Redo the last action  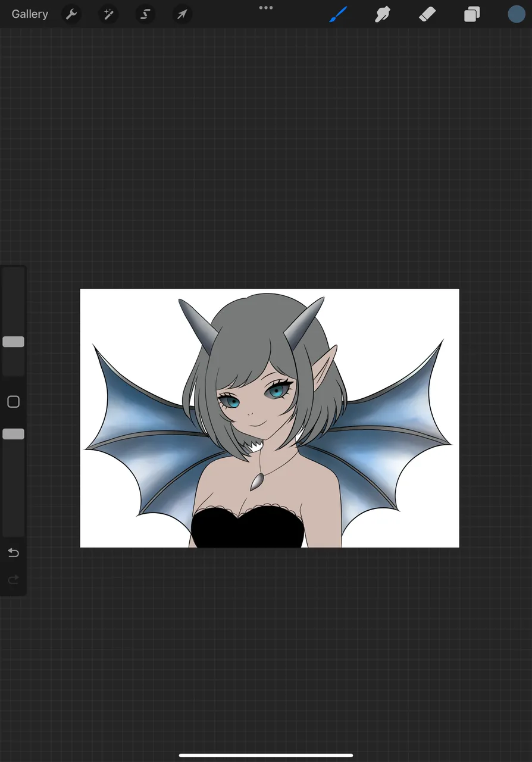coord(13,579)
